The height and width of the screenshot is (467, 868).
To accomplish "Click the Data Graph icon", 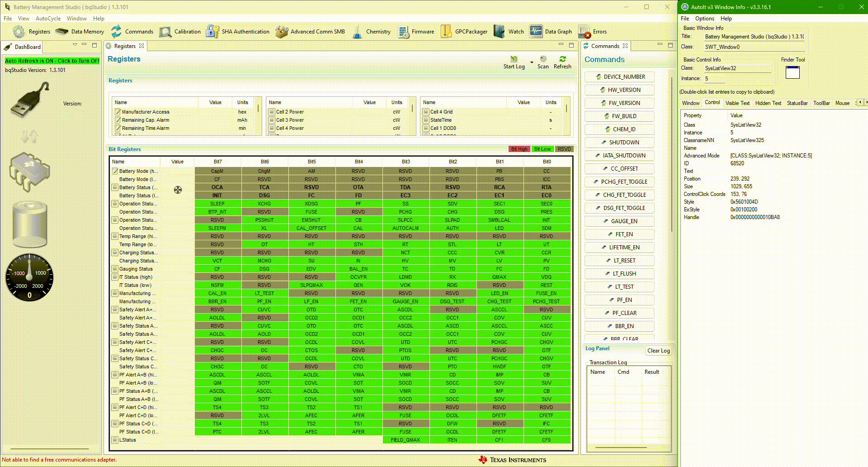I will point(536,32).
